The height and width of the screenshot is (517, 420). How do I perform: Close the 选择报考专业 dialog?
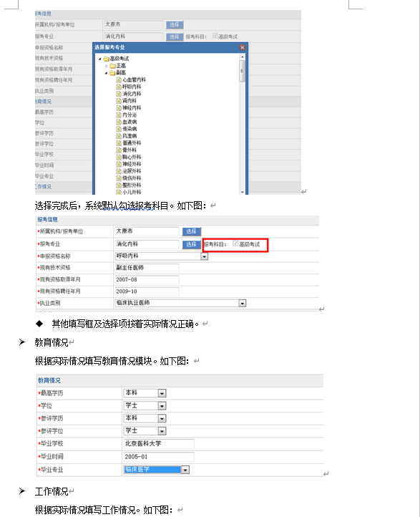pos(242,47)
